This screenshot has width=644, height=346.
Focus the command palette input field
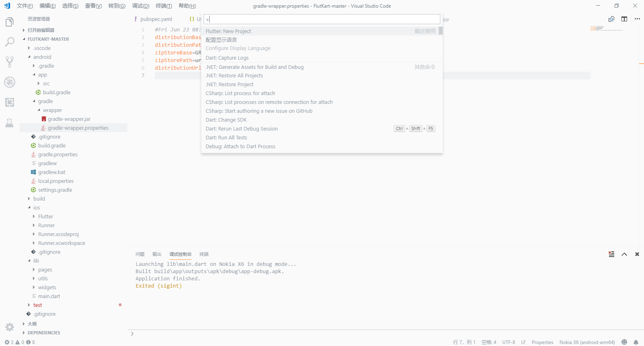pos(322,19)
